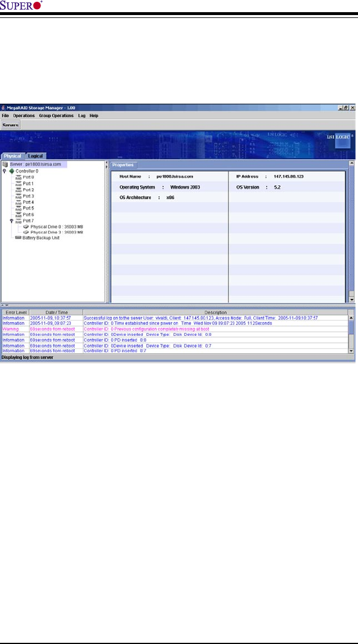Viewport: 358px width, 644px height.
Task: Select the Properties tab
Action: tap(123, 164)
